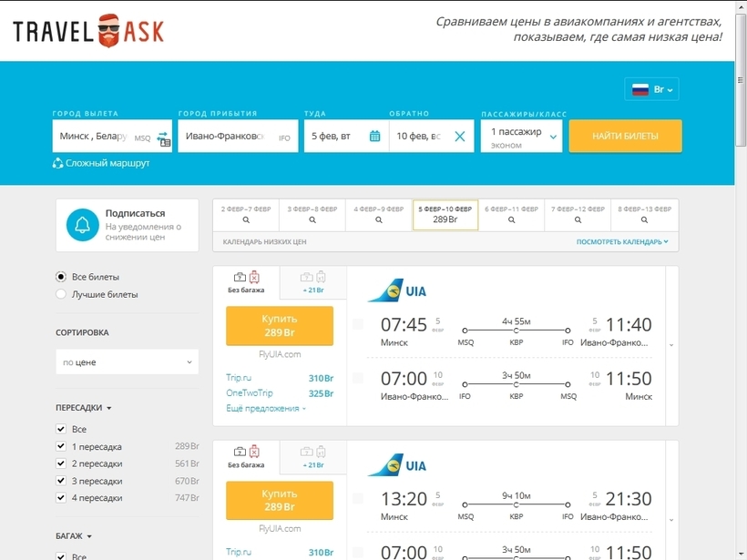Click Russian flag currency icon
This screenshot has height=560, width=747.
point(640,89)
